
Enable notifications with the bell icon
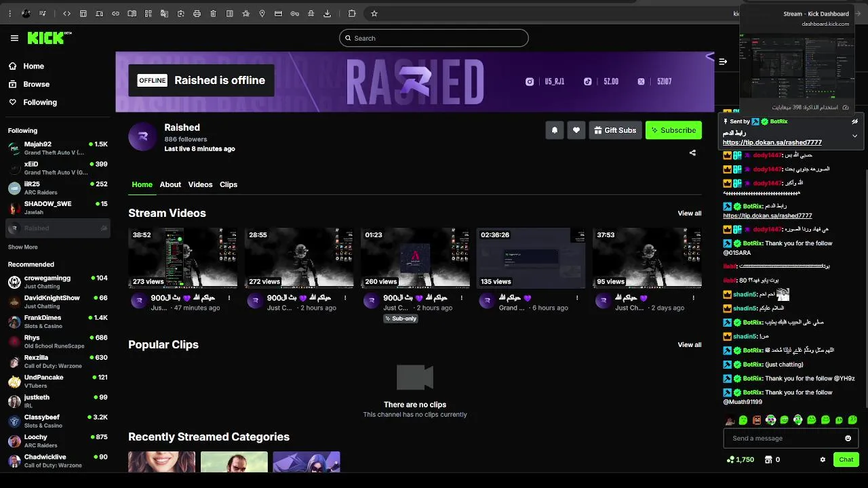pos(555,130)
